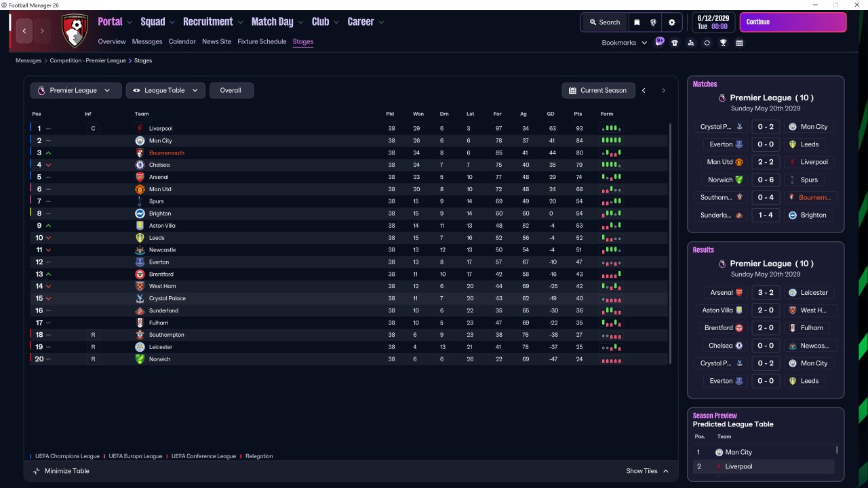
Task: Click the Chelsea crest in league table
Action: click(140, 165)
